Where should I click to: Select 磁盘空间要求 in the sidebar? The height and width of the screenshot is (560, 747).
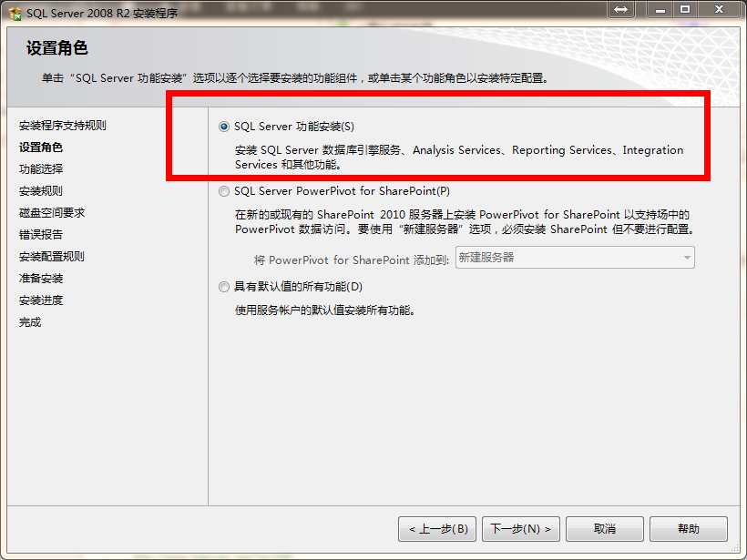pos(51,213)
